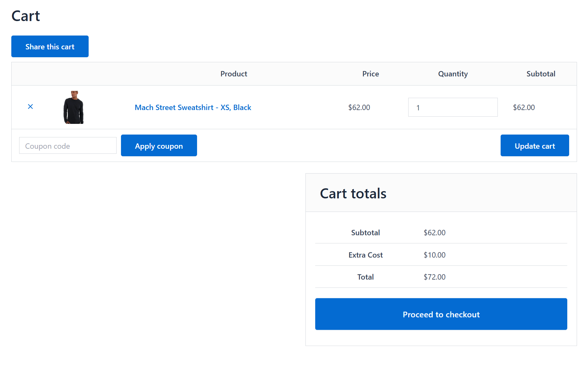This screenshot has width=588, height=365.
Task: Click the sweatshirt row's $62.00 subtotal
Action: pyautogui.click(x=524, y=108)
